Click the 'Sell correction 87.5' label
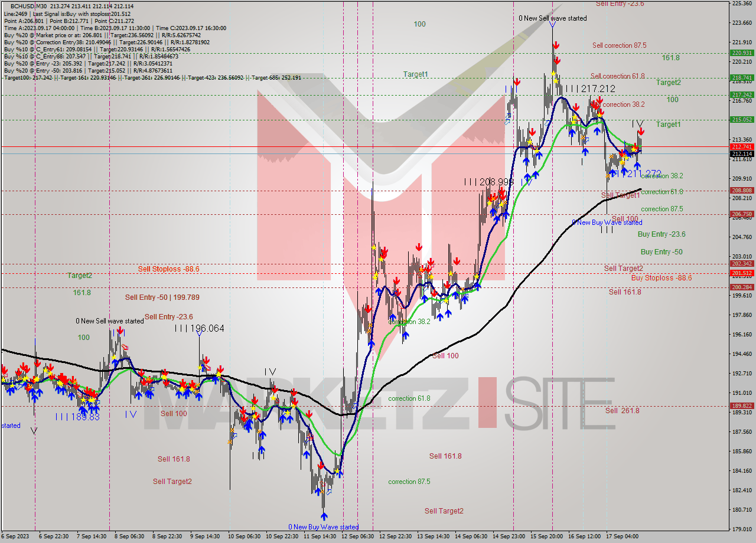The image size is (756, 543). [x=620, y=45]
